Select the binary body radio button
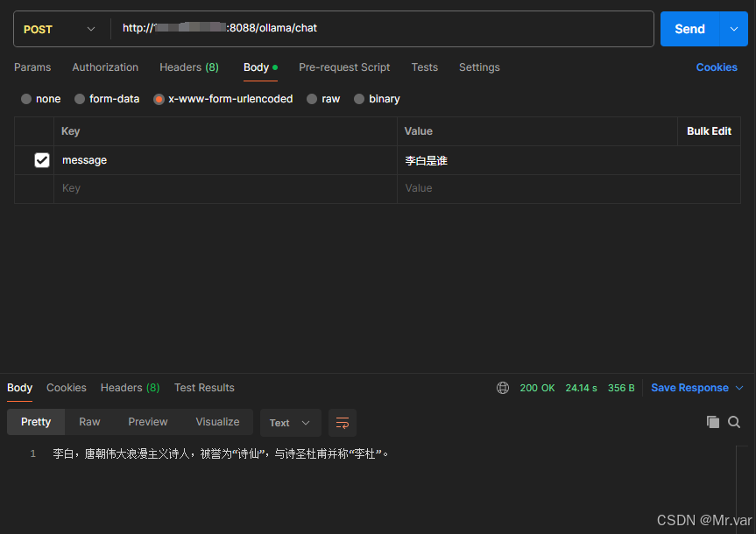This screenshot has height=534, width=756. pyautogui.click(x=359, y=99)
